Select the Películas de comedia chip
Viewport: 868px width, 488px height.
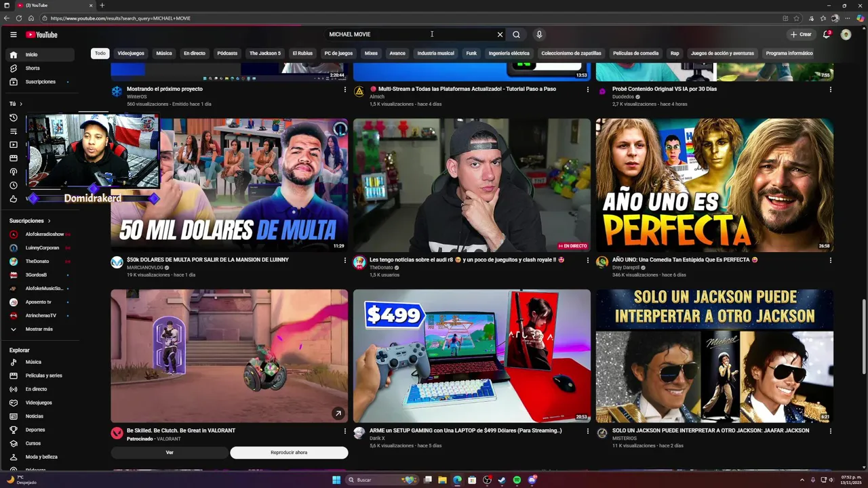[x=635, y=53]
